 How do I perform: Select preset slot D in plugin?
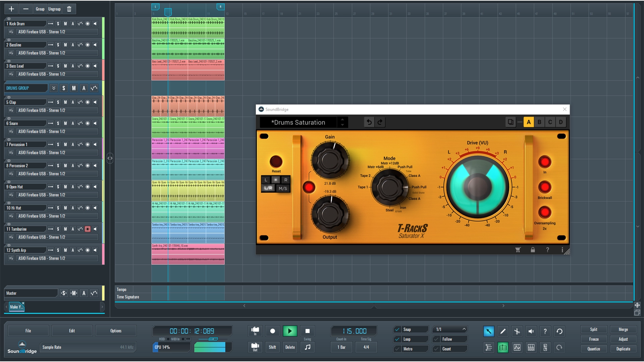point(561,122)
